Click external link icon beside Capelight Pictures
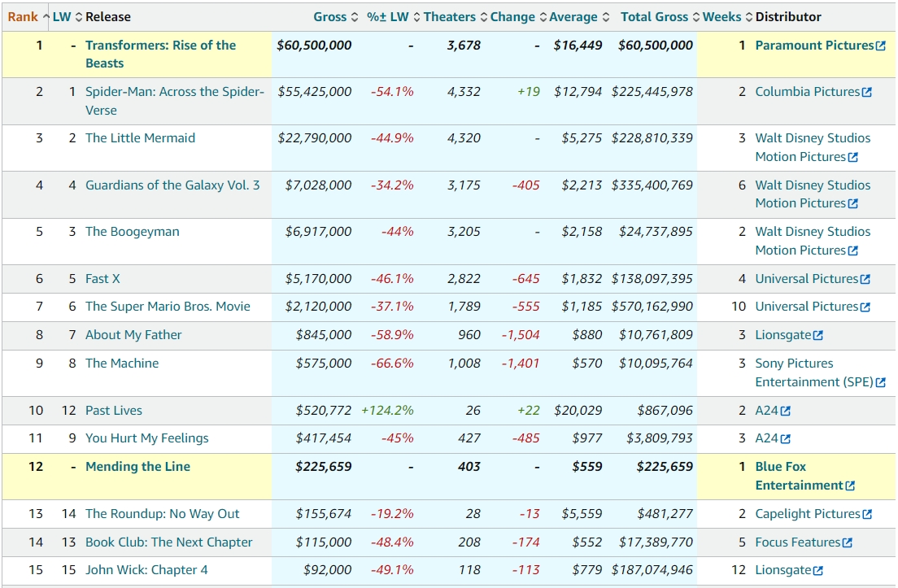Viewport: 898px width, 588px height. (867, 514)
